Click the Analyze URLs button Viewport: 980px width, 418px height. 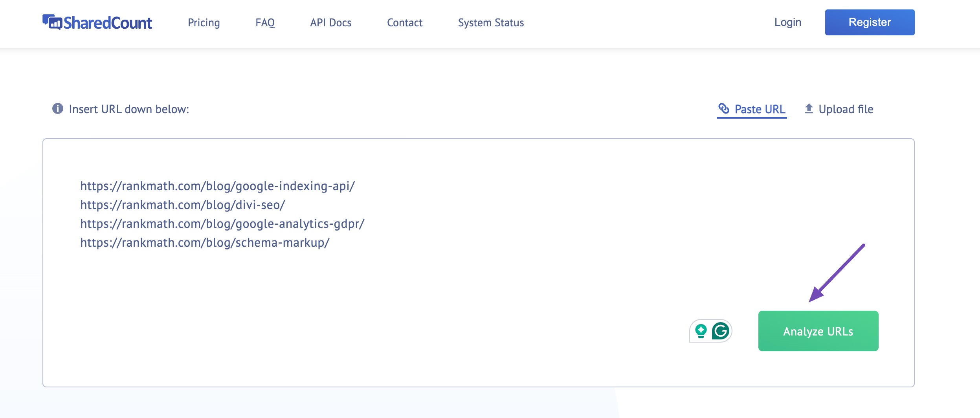coord(818,331)
